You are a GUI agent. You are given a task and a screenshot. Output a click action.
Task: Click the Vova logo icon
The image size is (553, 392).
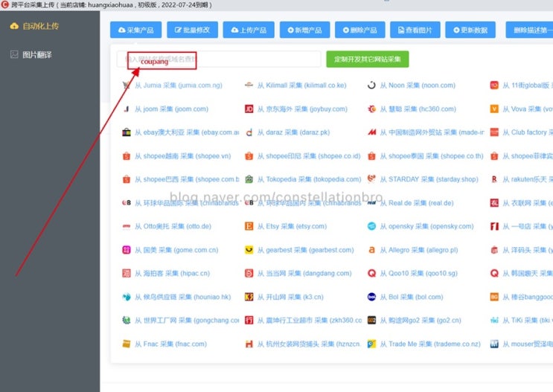494,109
